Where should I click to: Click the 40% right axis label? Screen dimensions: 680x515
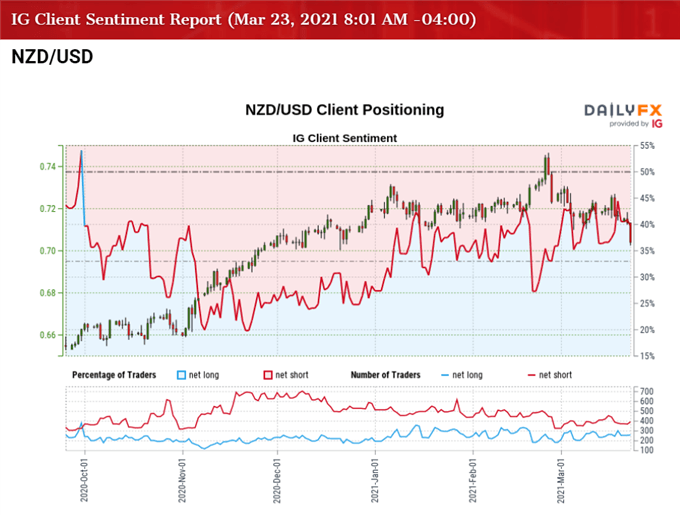647,225
